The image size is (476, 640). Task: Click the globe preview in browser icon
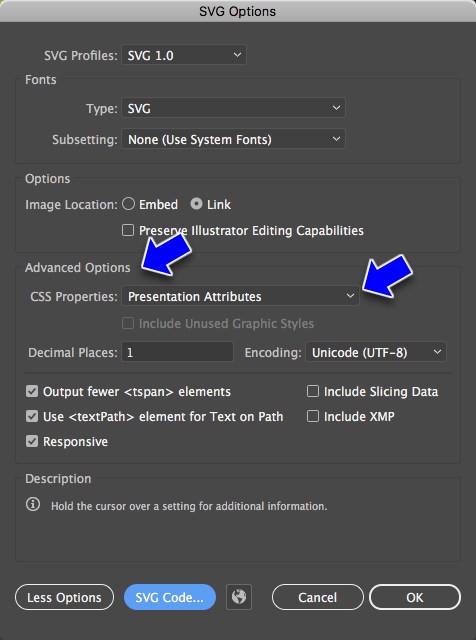[x=239, y=597]
